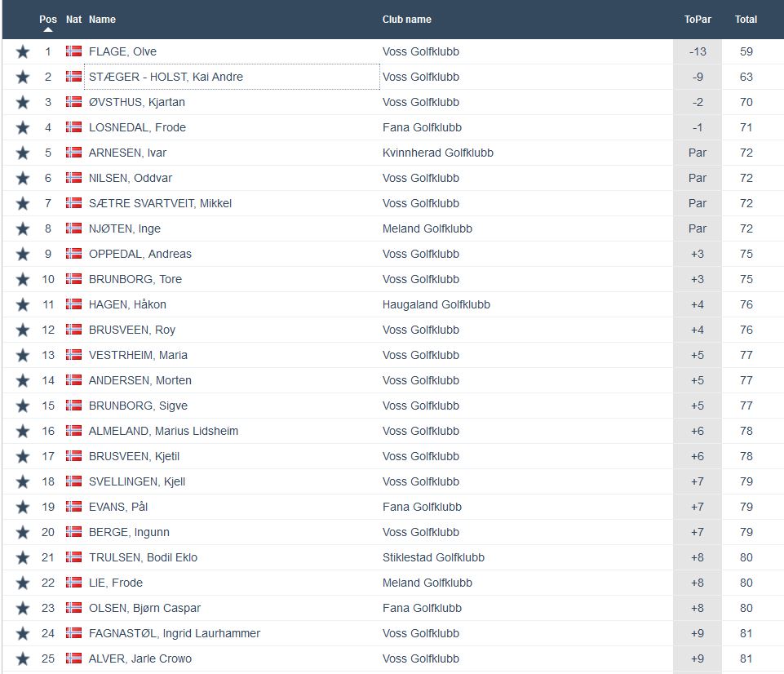784x674 pixels.
Task: Favorite star for SVELLINGEN, Kjell
Action: tap(23, 482)
